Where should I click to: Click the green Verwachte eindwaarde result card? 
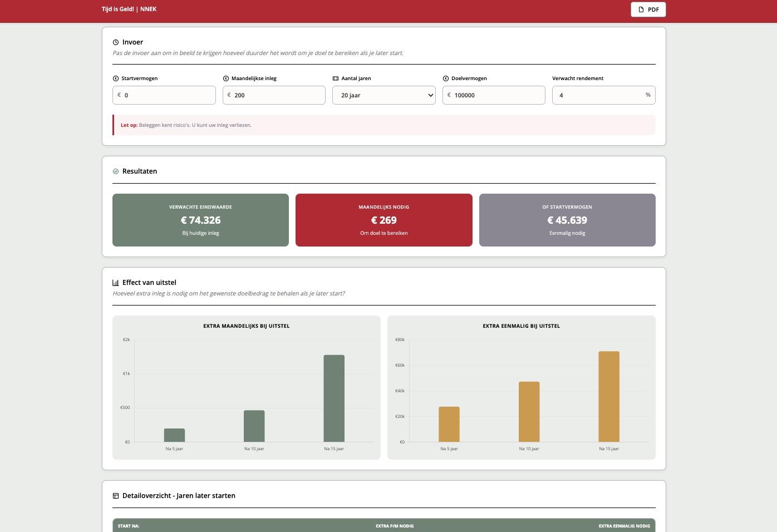pos(200,220)
